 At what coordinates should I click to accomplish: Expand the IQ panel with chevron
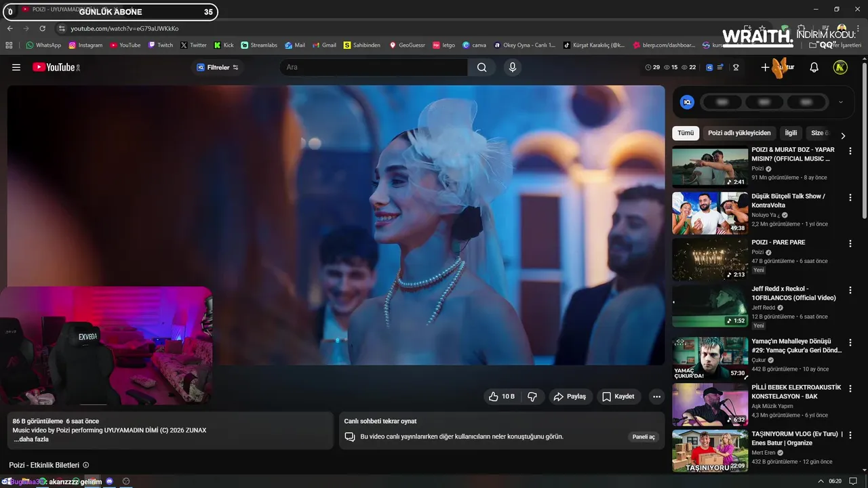pos(841,102)
